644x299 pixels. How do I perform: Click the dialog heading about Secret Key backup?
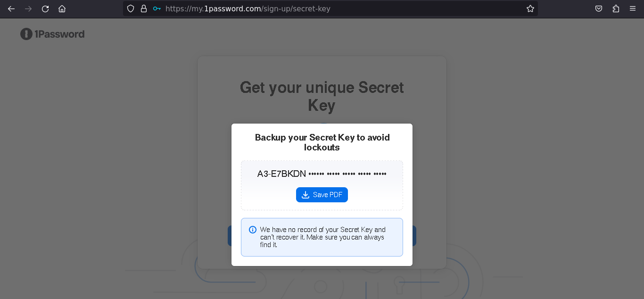(322, 142)
